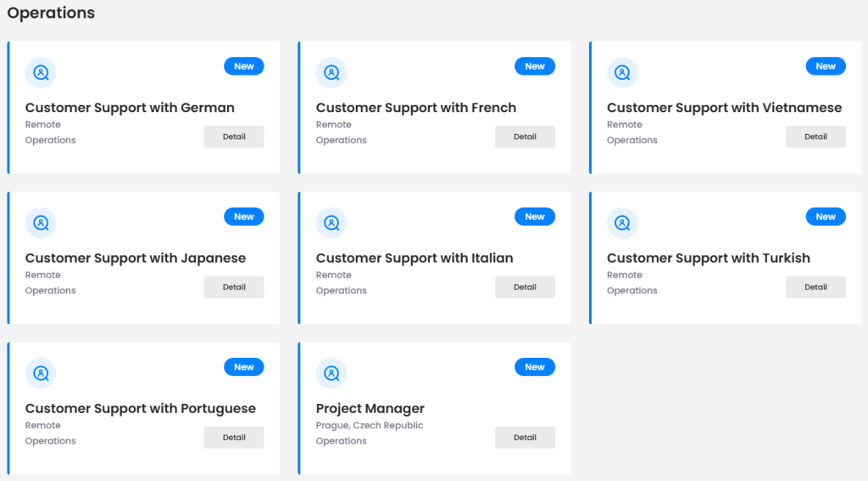Screen dimensions: 868x481
Task: Open Detail for Customer Support with French
Action: [x=525, y=137]
